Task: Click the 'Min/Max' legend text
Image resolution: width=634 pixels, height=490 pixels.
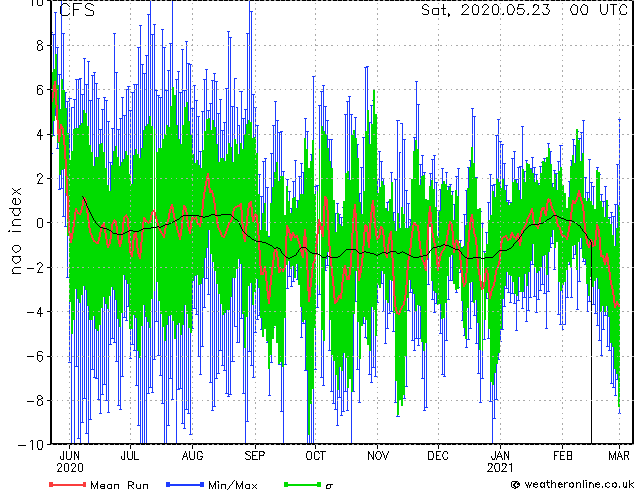Action: point(233,485)
